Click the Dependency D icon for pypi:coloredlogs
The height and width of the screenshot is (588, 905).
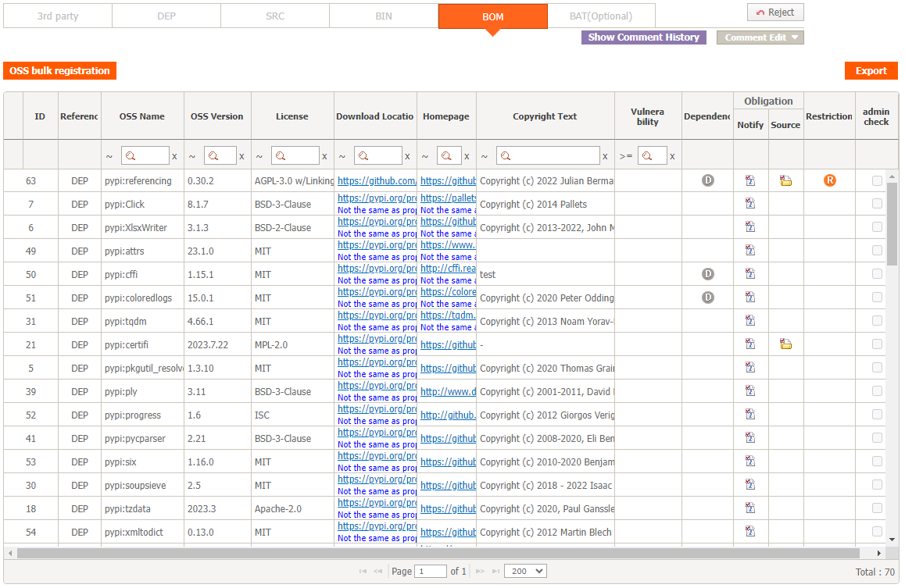point(707,298)
